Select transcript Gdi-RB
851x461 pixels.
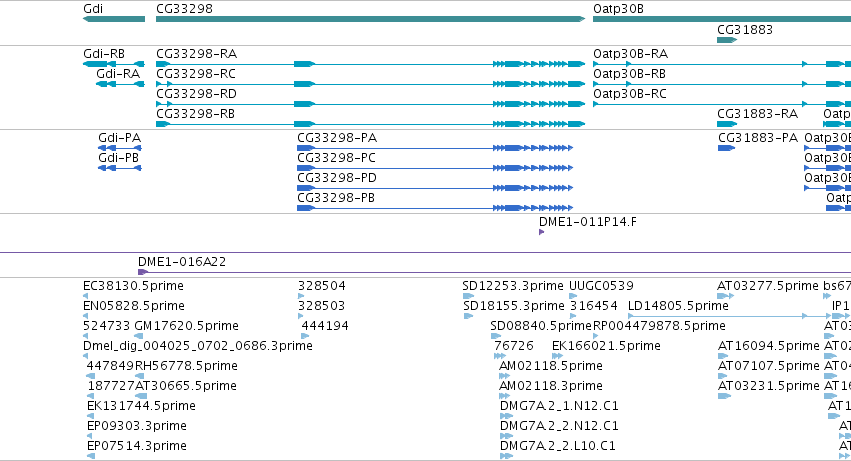(x=104, y=54)
